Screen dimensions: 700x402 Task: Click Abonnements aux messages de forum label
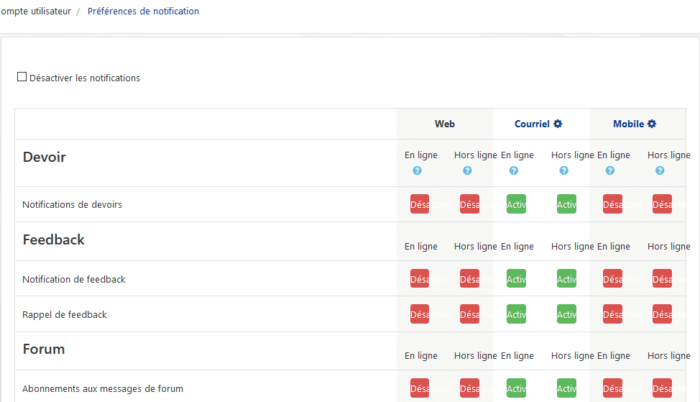pyautogui.click(x=103, y=389)
